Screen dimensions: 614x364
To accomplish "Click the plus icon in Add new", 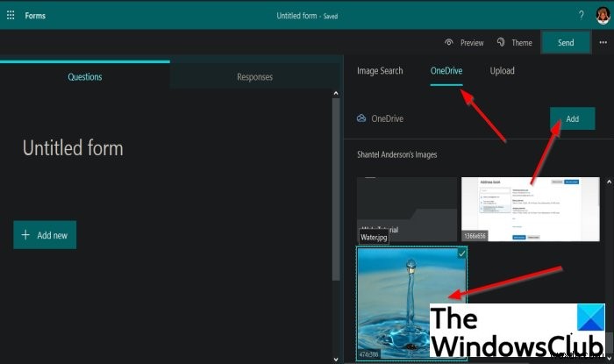I will 25,235.
